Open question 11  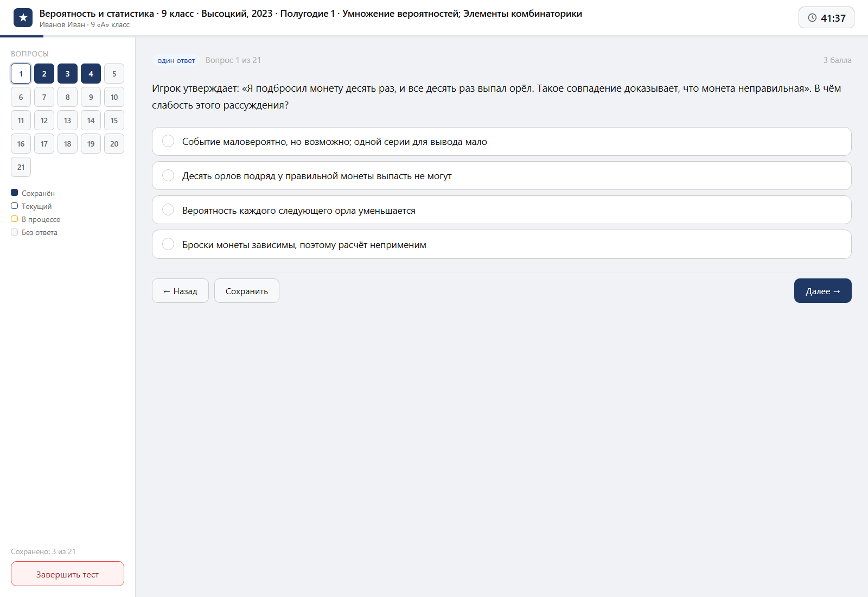tap(21, 120)
